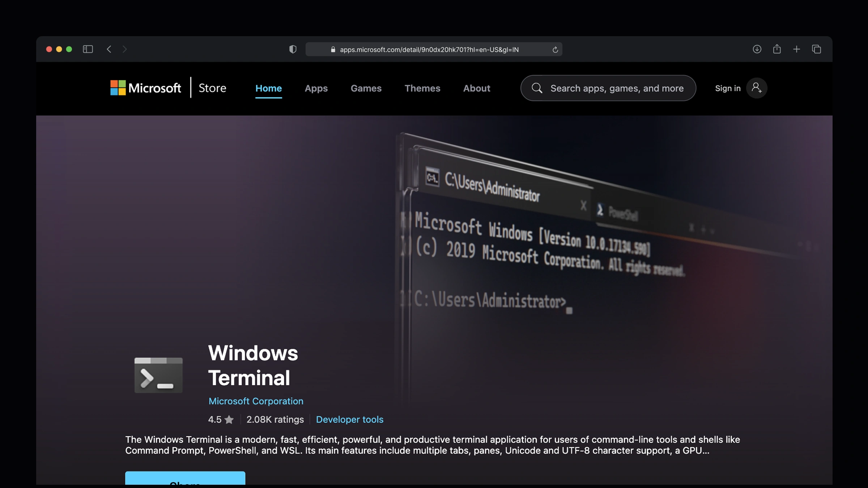The width and height of the screenshot is (868, 488).
Task: Click the sign-in profile avatar icon
Action: point(757,88)
